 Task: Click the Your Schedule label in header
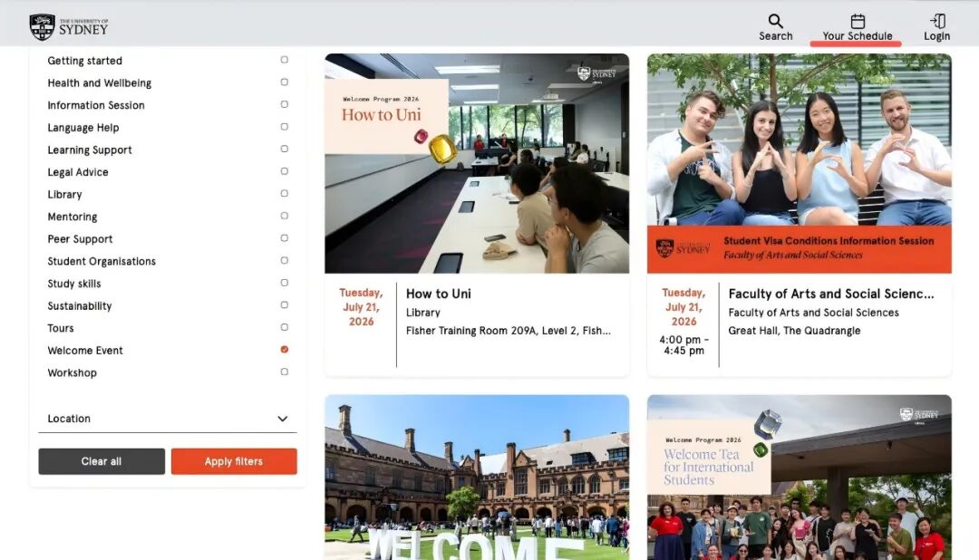(x=858, y=36)
